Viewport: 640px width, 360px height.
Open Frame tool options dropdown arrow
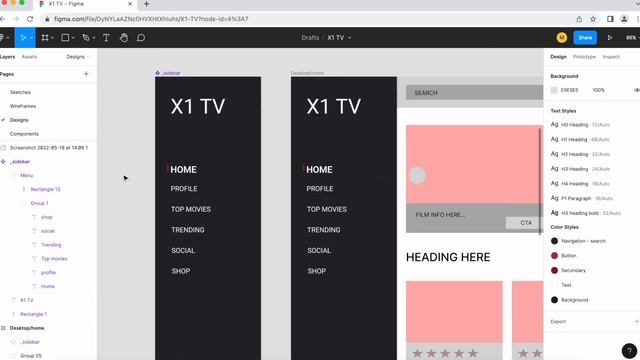point(52,38)
